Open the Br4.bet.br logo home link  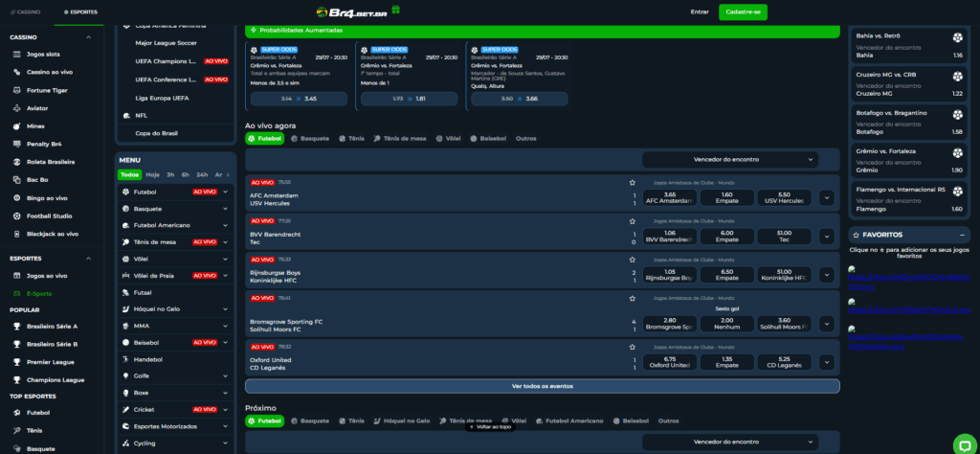click(352, 11)
